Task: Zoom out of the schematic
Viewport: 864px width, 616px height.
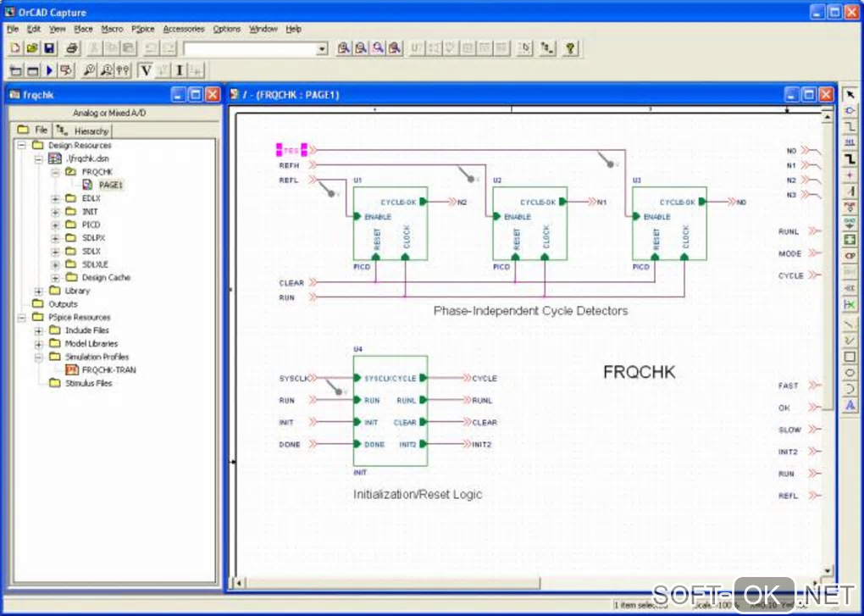Action: click(x=361, y=48)
